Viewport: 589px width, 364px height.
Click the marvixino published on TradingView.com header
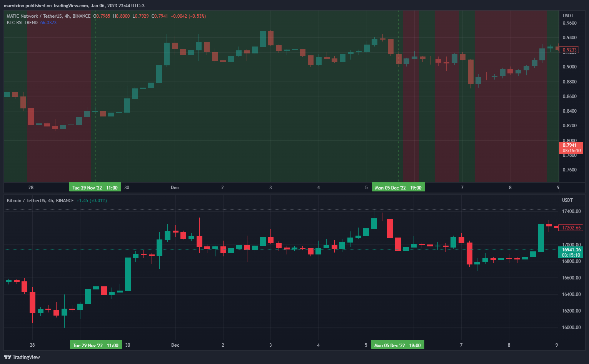(74, 6)
